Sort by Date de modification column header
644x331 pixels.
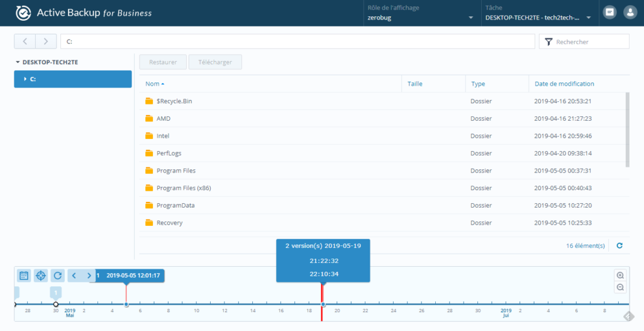[579, 84]
